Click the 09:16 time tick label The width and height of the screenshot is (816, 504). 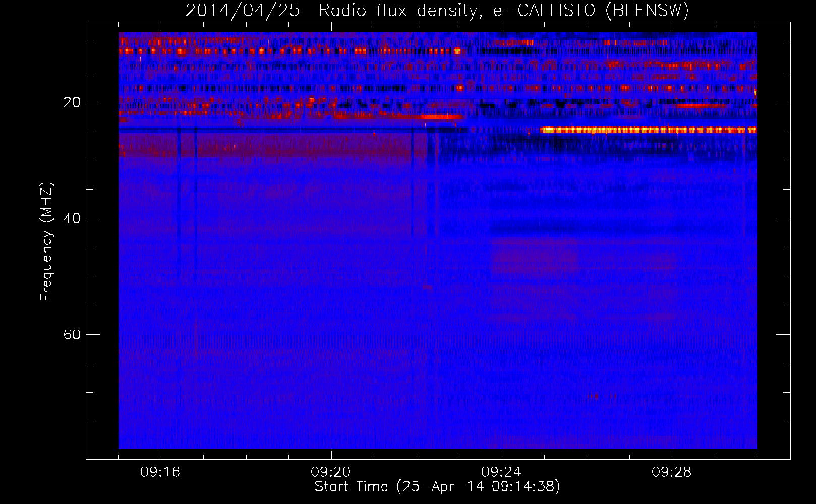160,472
